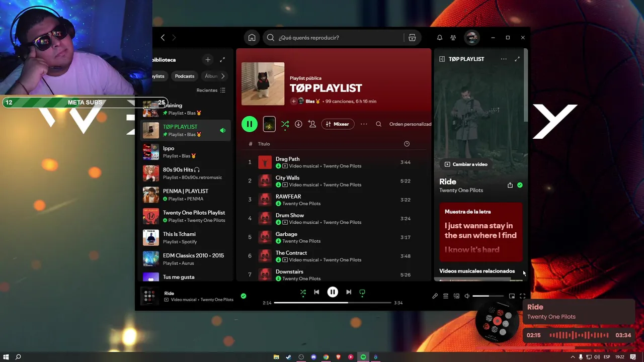The image size is (644, 362).
Task: Open the play queue
Action: tap(446, 296)
